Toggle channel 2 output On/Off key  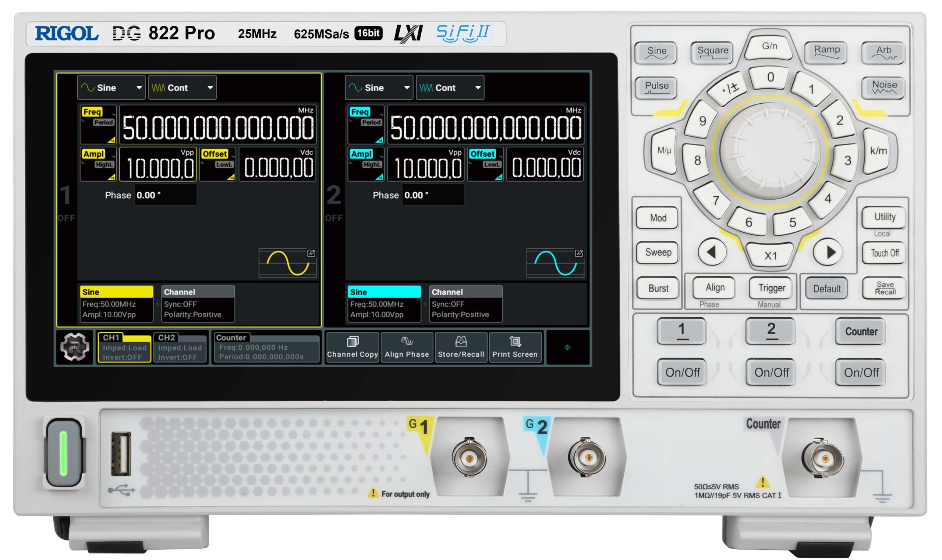click(771, 372)
